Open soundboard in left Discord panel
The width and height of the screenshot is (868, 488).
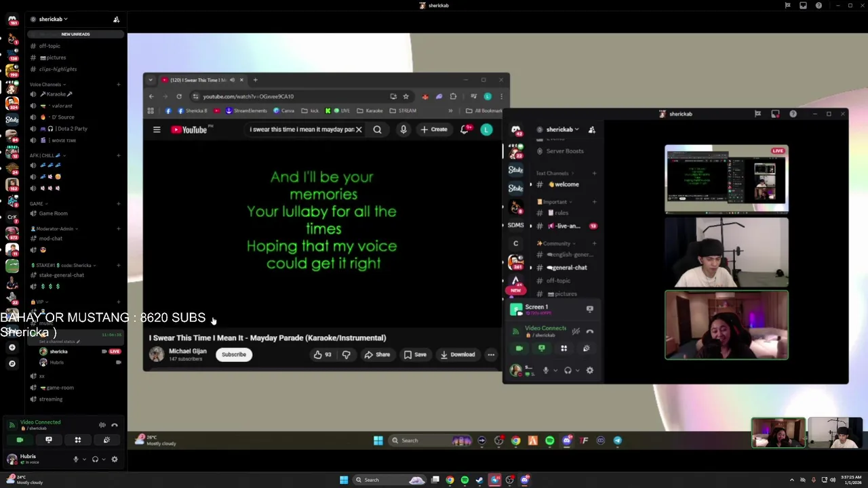pyautogui.click(x=106, y=440)
